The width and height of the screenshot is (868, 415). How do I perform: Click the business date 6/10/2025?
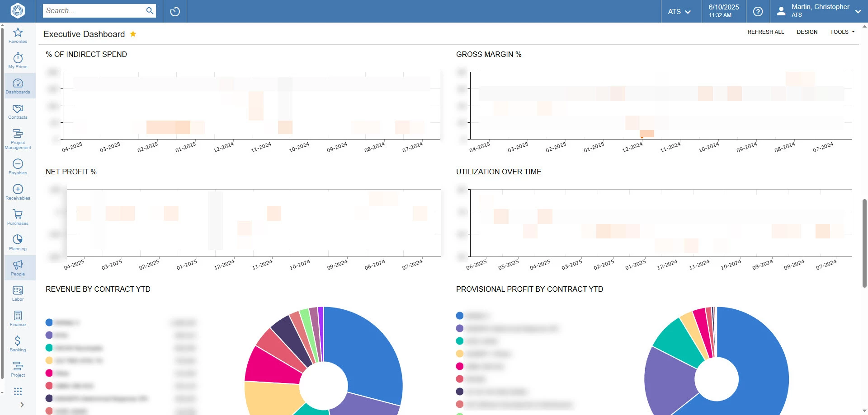723,7
